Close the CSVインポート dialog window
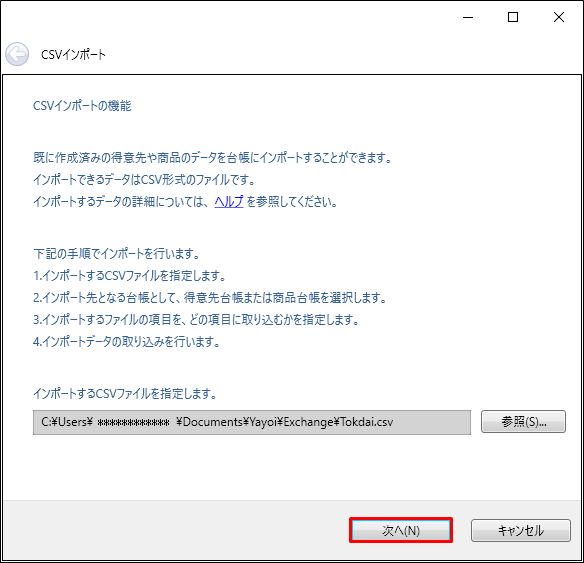Screen dimensions: 584x563 559,17
